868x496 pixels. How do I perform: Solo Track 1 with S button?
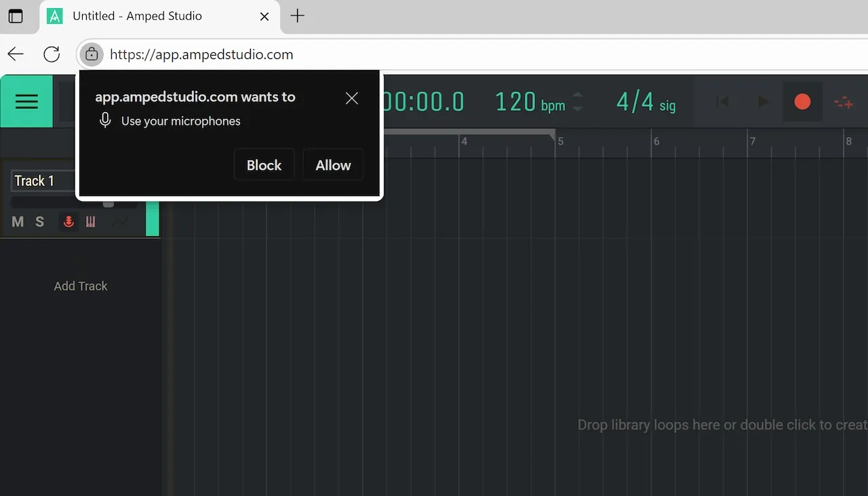click(39, 222)
